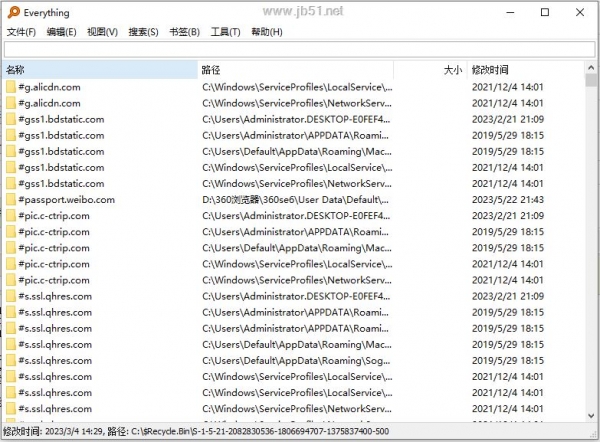Click folder icon of first #pic.c-ctrip.com entry
The width and height of the screenshot is (600, 442).
tap(11, 216)
